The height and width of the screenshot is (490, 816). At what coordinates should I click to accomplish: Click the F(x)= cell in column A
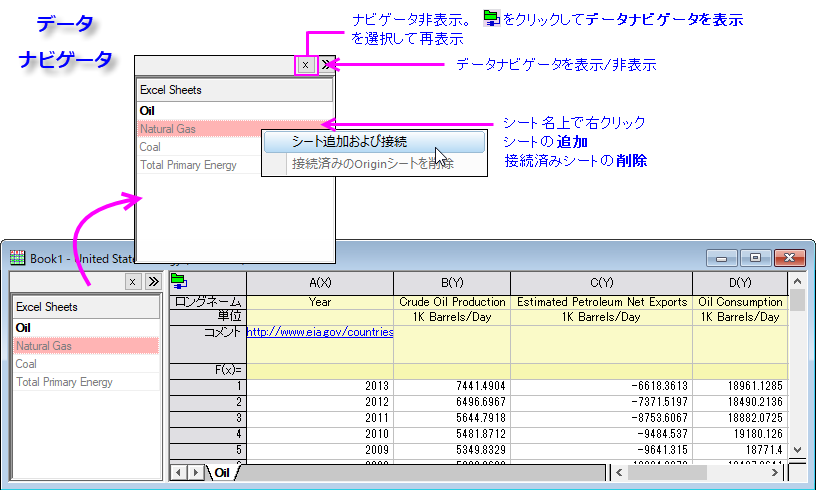[x=320, y=370]
